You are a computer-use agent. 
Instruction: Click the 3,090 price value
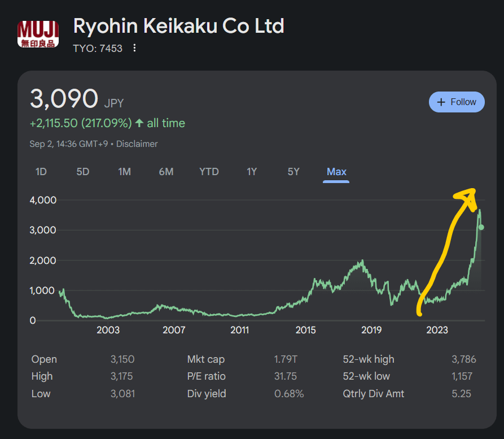point(64,98)
